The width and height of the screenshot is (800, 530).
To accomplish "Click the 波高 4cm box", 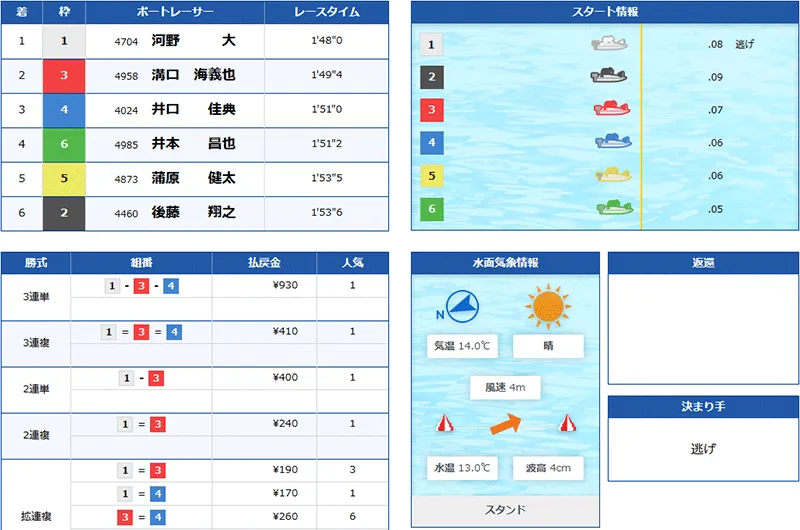I will coord(548,468).
